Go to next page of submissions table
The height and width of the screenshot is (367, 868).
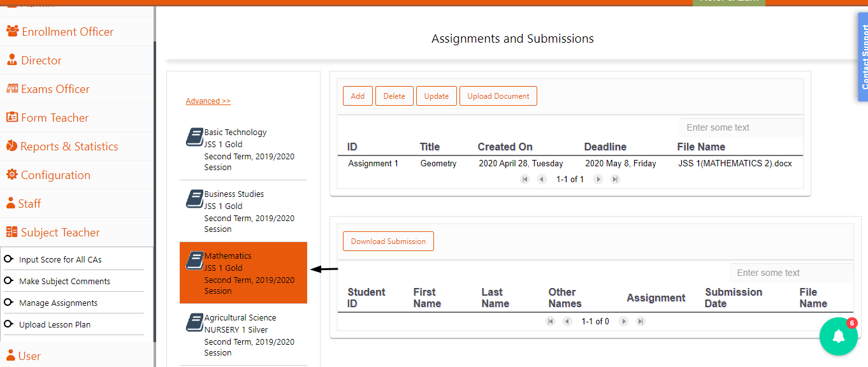click(x=624, y=322)
